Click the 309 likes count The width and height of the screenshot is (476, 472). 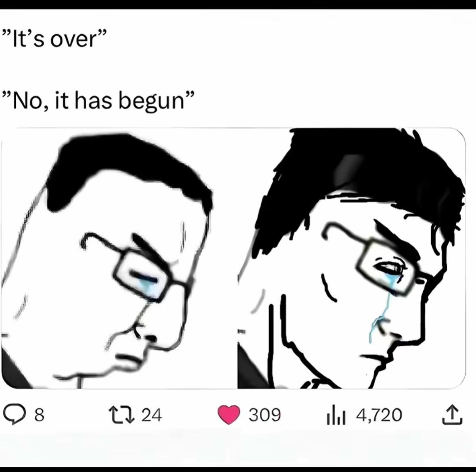point(265,415)
